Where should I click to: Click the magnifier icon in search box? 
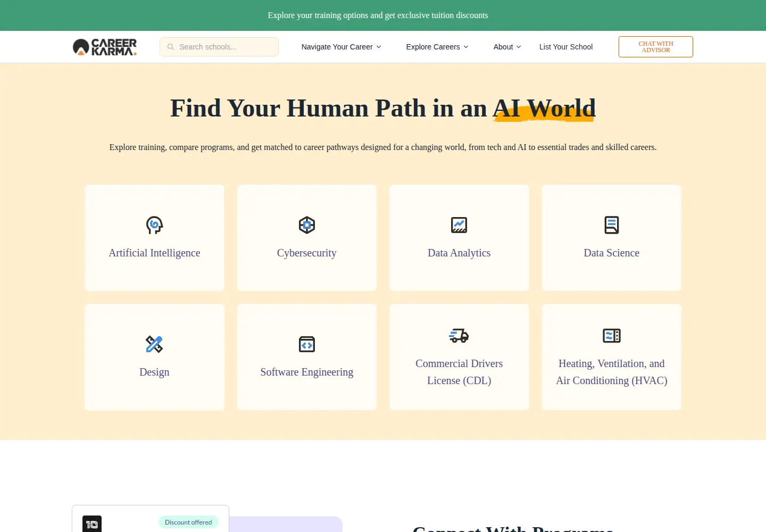click(171, 47)
